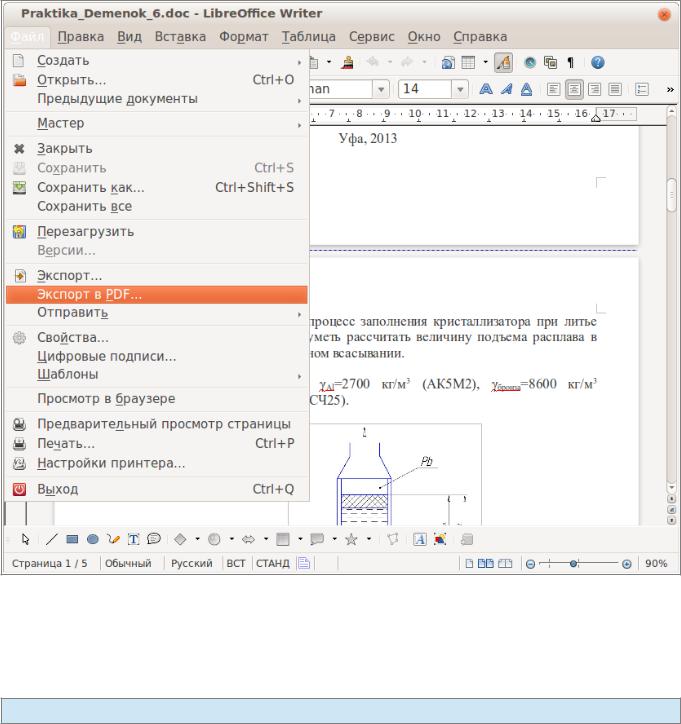Click the zoom in plus button
Image resolution: width=681 pixels, height=724 pixels.
tap(626, 564)
